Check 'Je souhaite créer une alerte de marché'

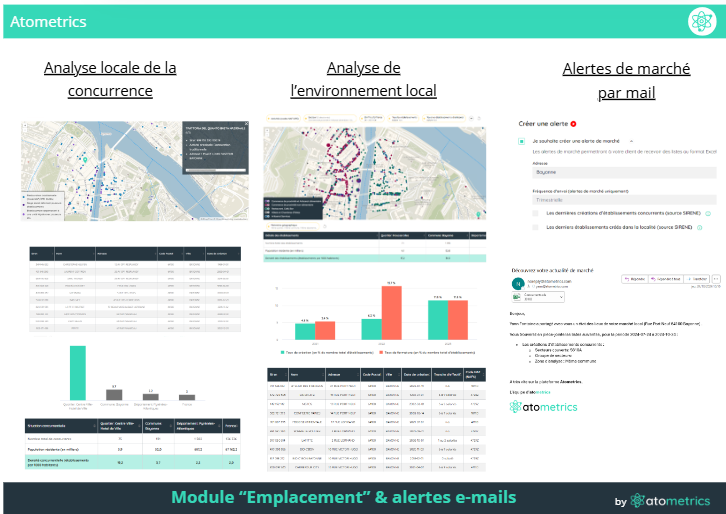pyautogui.click(x=522, y=142)
